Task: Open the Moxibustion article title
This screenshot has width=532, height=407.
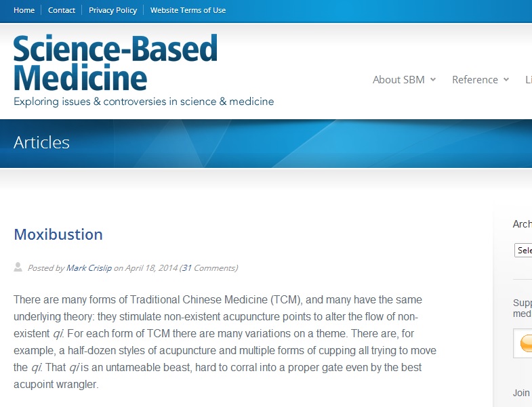Action: pos(58,235)
